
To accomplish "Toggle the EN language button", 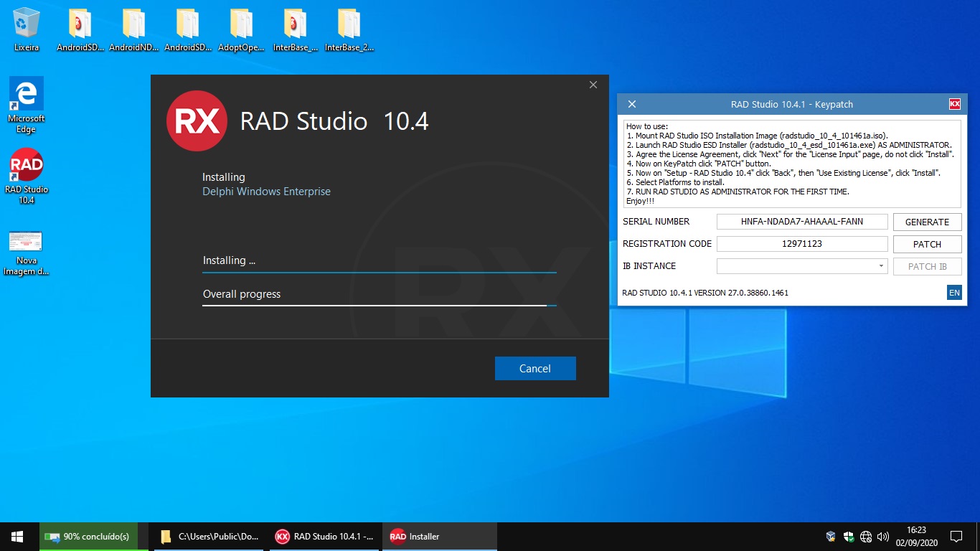I will click(954, 293).
